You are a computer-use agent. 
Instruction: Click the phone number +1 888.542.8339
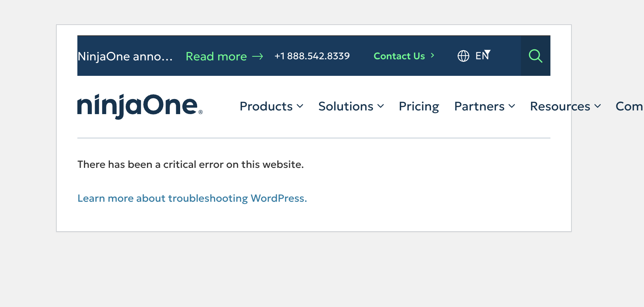point(312,56)
